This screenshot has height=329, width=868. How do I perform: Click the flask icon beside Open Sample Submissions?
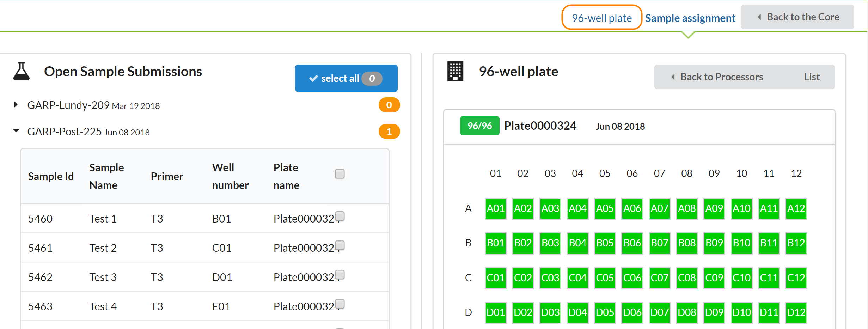pos(21,71)
